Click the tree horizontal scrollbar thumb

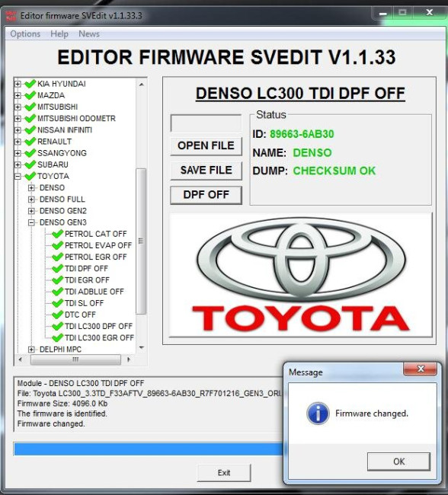pos(75,359)
